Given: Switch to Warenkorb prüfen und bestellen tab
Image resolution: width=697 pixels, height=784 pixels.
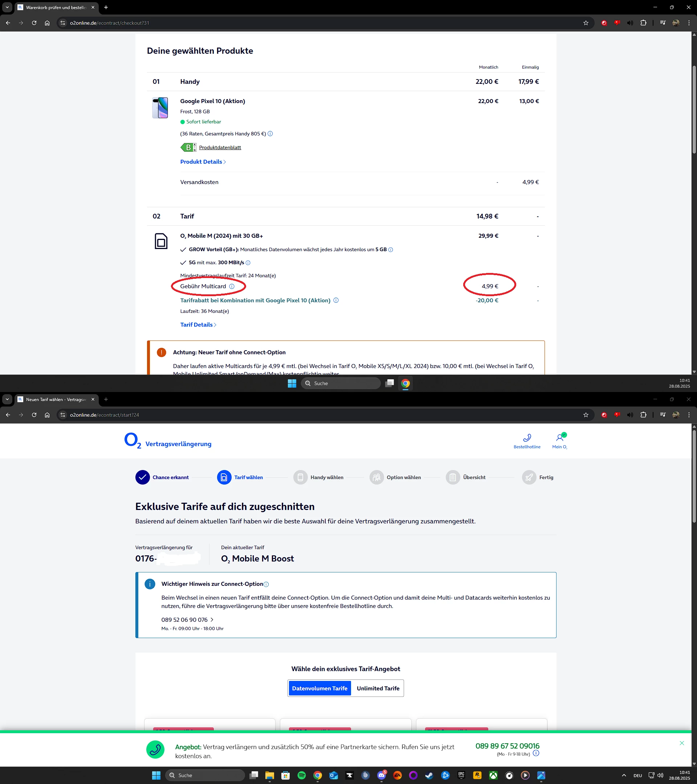Looking at the screenshot, I should pyautogui.click(x=56, y=7).
